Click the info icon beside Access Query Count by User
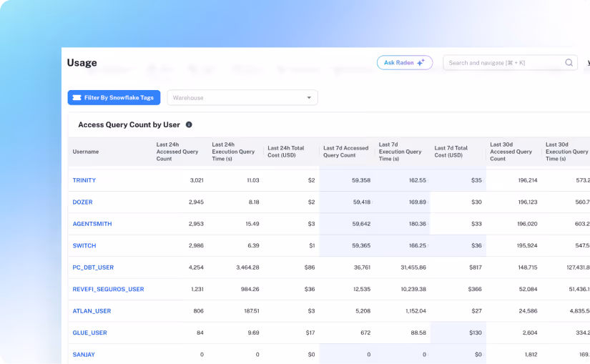Image resolution: width=590 pixels, height=364 pixels. coord(189,124)
